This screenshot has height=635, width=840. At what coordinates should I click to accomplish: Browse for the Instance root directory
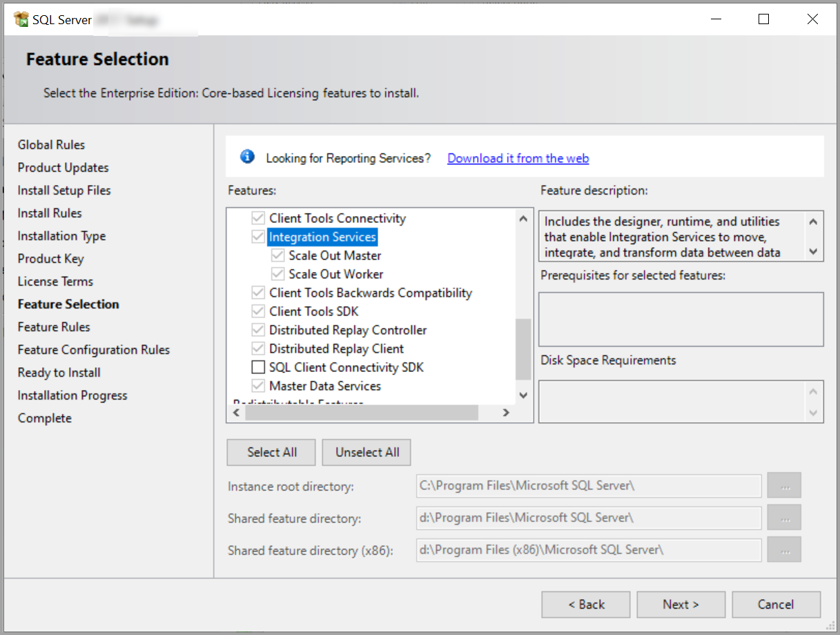click(783, 485)
